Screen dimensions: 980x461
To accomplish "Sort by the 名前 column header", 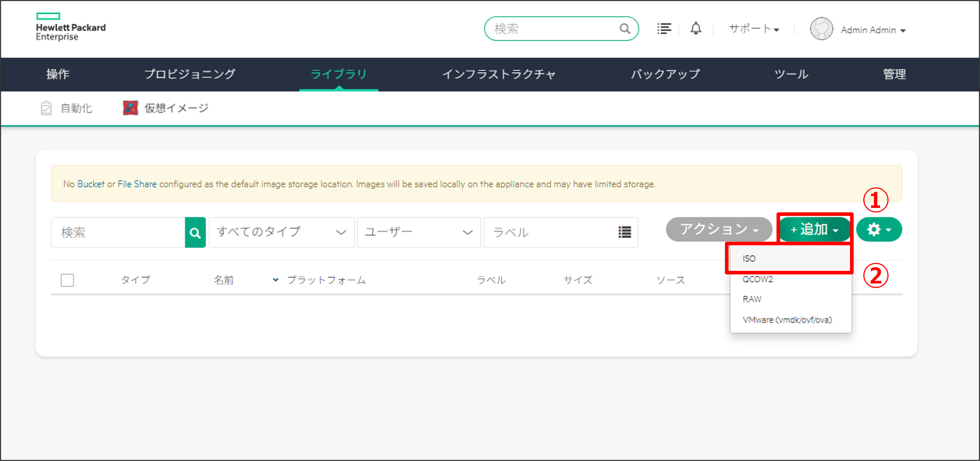I will coord(224,280).
